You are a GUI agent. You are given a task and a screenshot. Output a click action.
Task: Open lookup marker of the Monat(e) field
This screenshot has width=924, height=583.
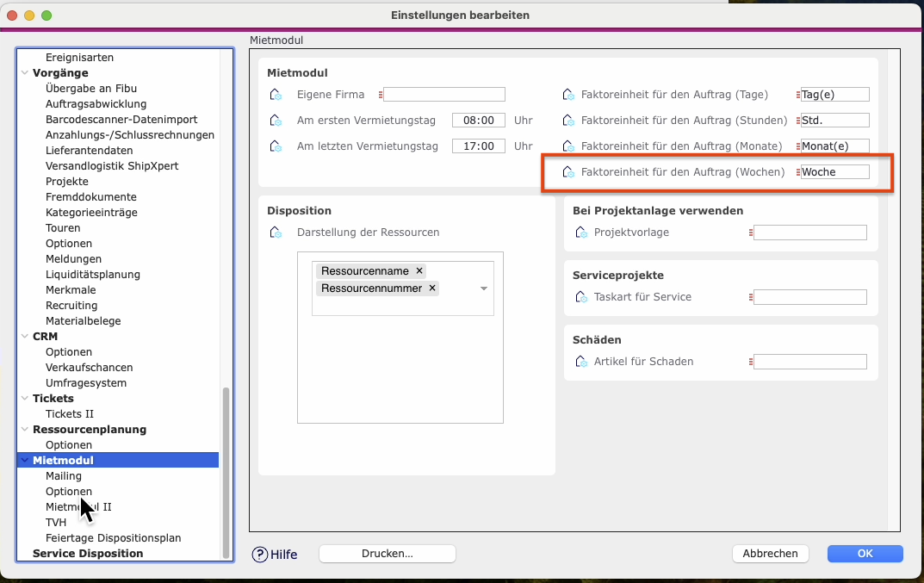tap(798, 146)
